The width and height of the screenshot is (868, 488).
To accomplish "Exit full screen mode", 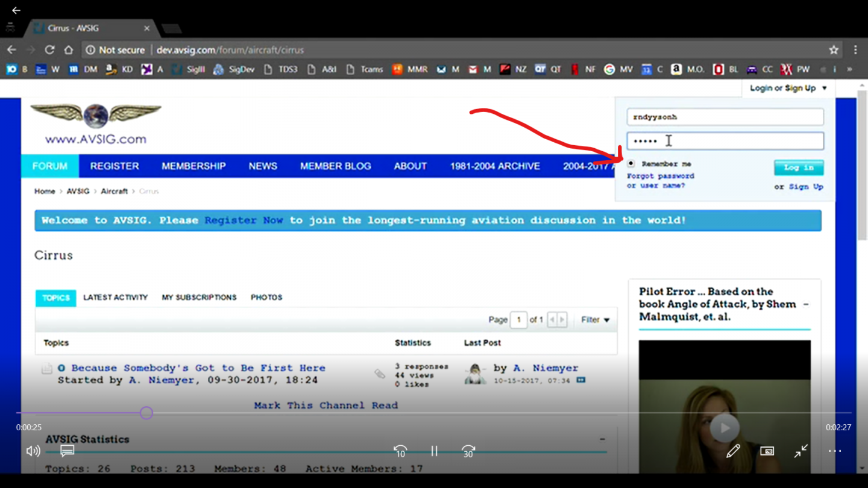I will point(801,451).
